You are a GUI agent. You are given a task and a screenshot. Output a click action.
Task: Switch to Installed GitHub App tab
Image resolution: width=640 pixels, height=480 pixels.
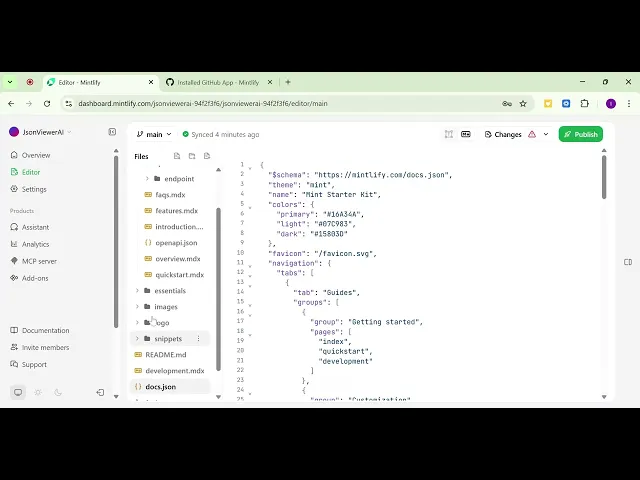(220, 82)
